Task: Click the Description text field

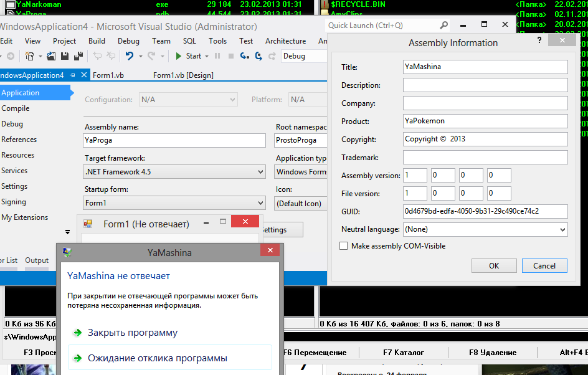Action: tap(485, 85)
